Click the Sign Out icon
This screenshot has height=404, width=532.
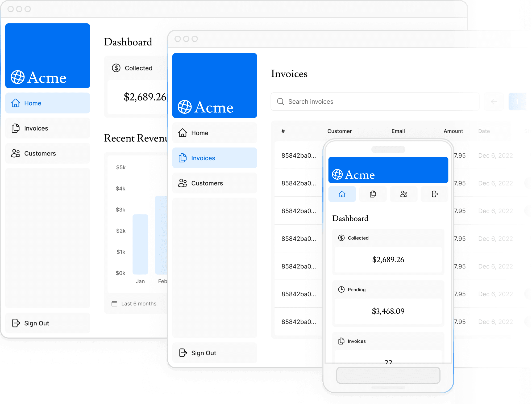click(16, 322)
